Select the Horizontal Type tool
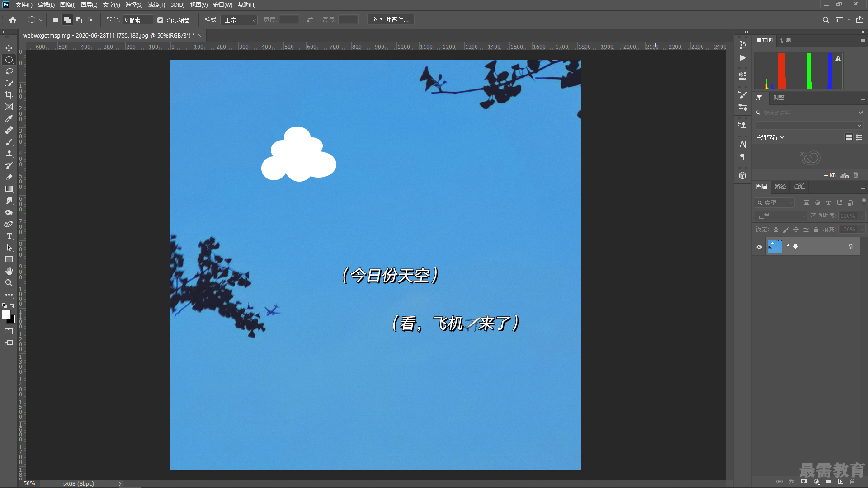Image resolution: width=868 pixels, height=488 pixels. [9, 236]
